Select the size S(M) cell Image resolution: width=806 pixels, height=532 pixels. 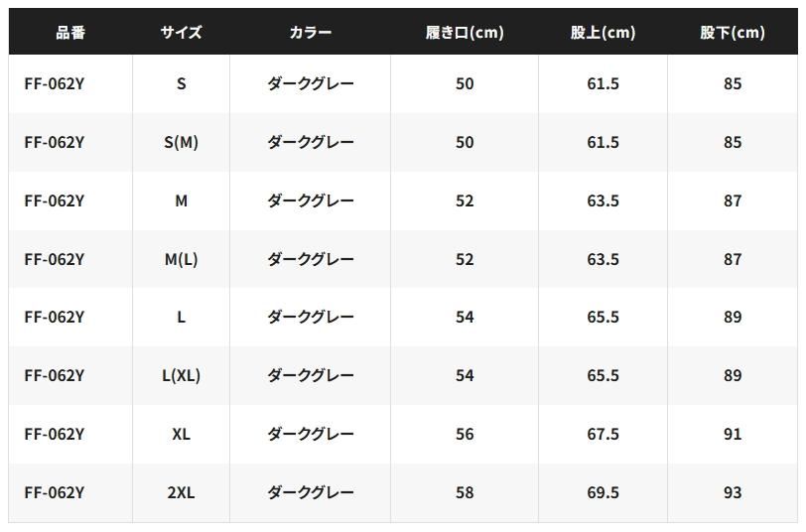[181, 143]
